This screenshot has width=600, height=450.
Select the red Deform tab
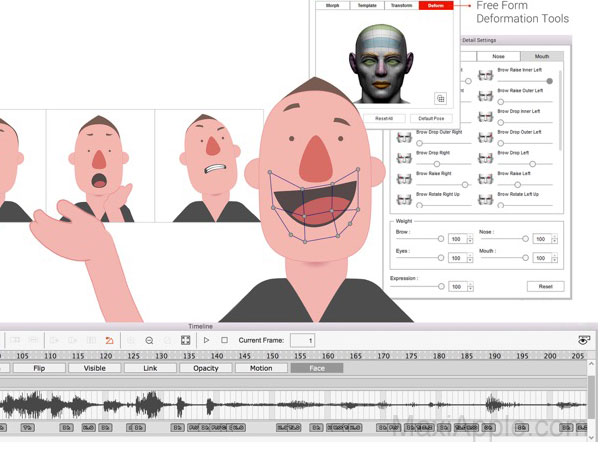point(436,5)
